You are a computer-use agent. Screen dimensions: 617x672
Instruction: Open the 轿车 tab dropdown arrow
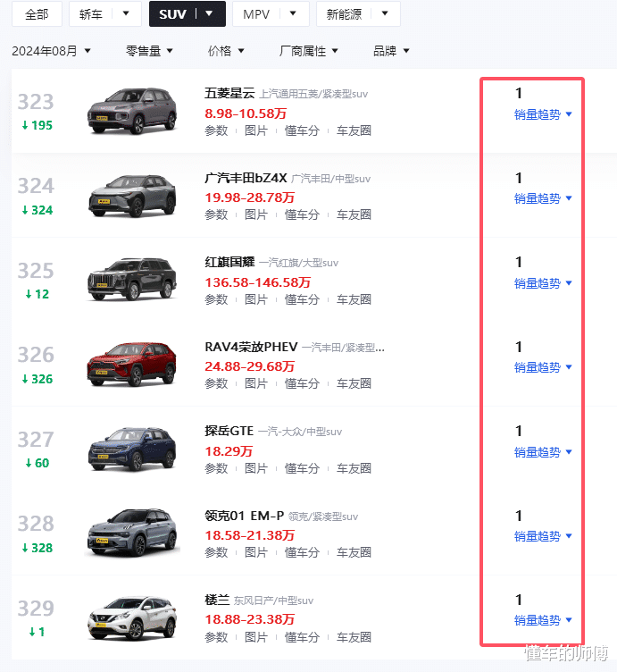[x=126, y=13]
